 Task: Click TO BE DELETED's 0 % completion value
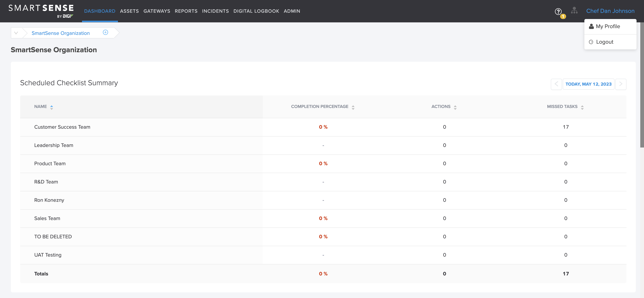pos(323,236)
